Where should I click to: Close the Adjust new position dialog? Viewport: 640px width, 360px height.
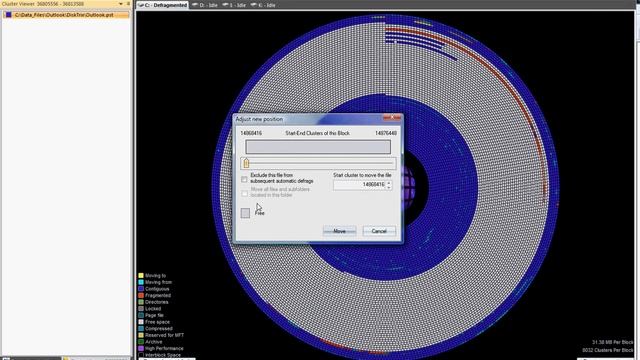[392, 118]
